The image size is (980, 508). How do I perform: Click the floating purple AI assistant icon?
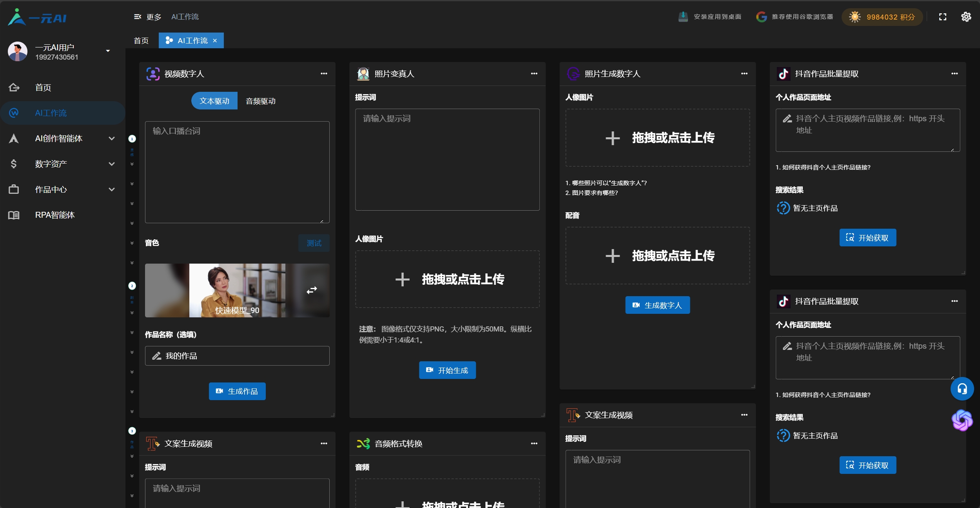(x=962, y=420)
